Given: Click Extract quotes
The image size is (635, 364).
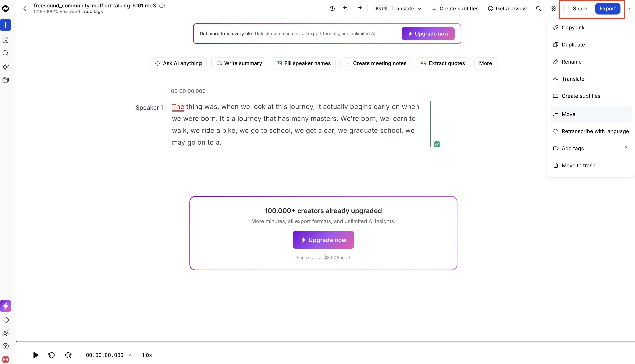Looking at the screenshot, I should click(443, 63).
